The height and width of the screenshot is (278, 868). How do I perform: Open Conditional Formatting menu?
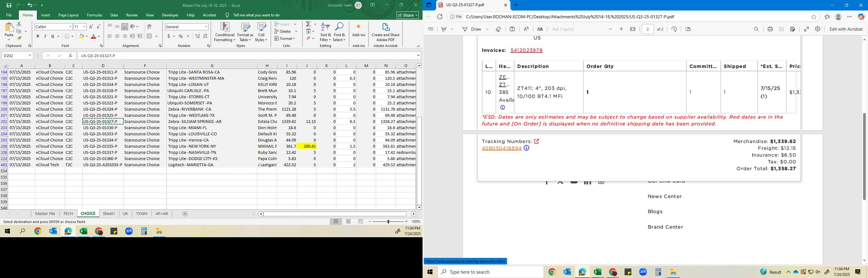point(225,32)
